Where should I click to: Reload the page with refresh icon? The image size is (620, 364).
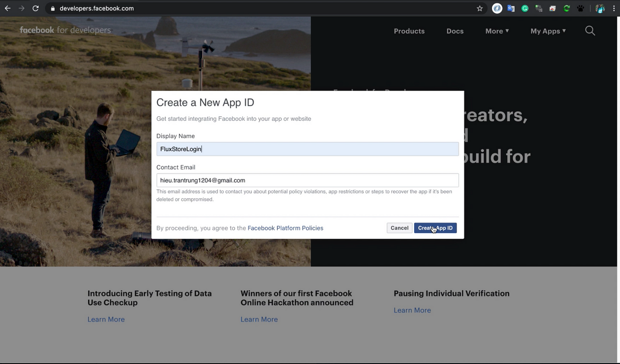point(35,8)
